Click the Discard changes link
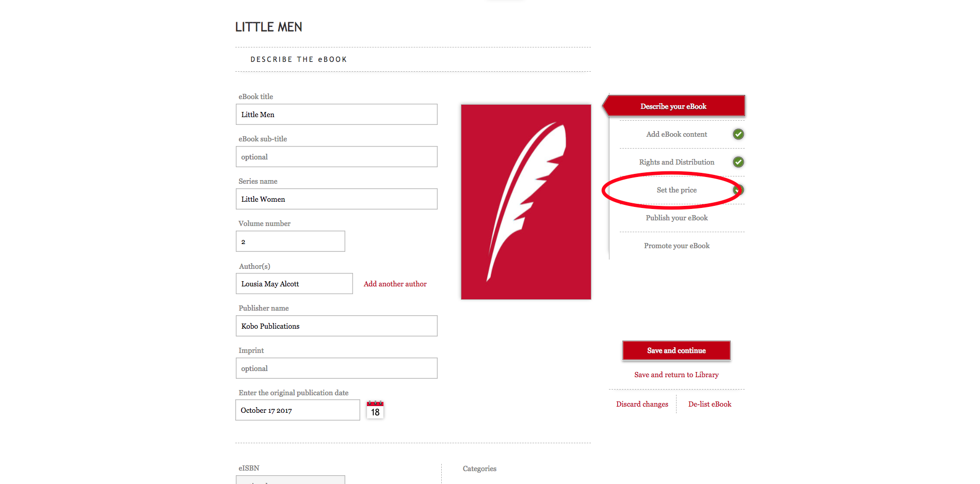 (x=642, y=404)
